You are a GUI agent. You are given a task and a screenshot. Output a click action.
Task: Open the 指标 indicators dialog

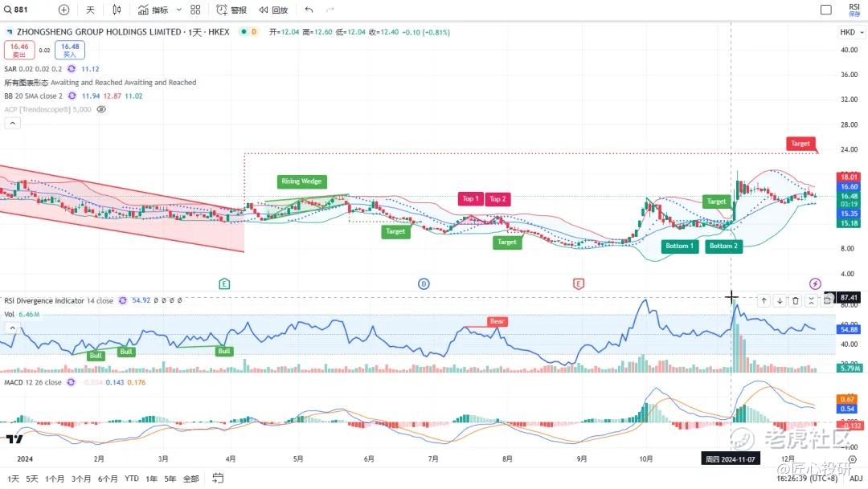pyautogui.click(x=153, y=10)
